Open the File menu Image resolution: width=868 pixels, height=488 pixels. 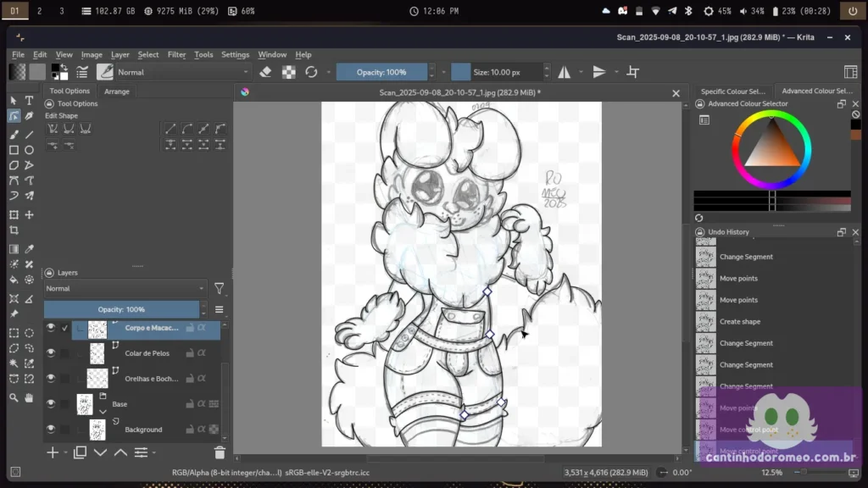click(19, 55)
